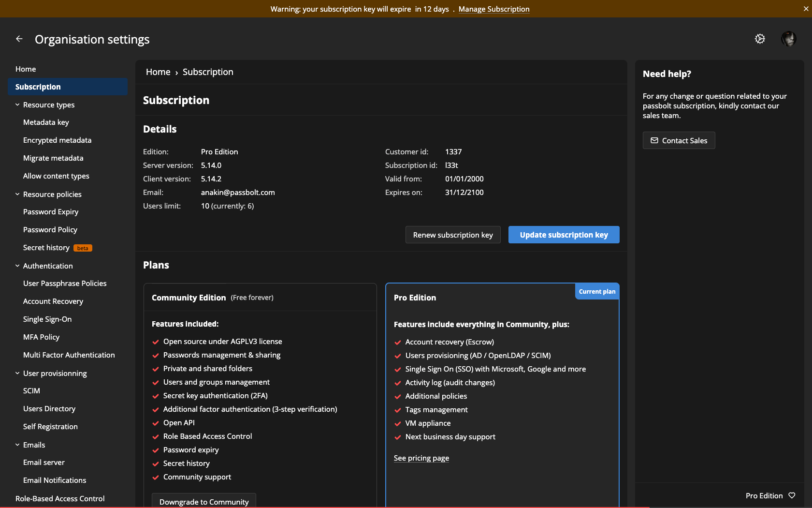Click the client version 5.14.2 value
Image resolution: width=812 pixels, height=508 pixels.
click(211, 179)
